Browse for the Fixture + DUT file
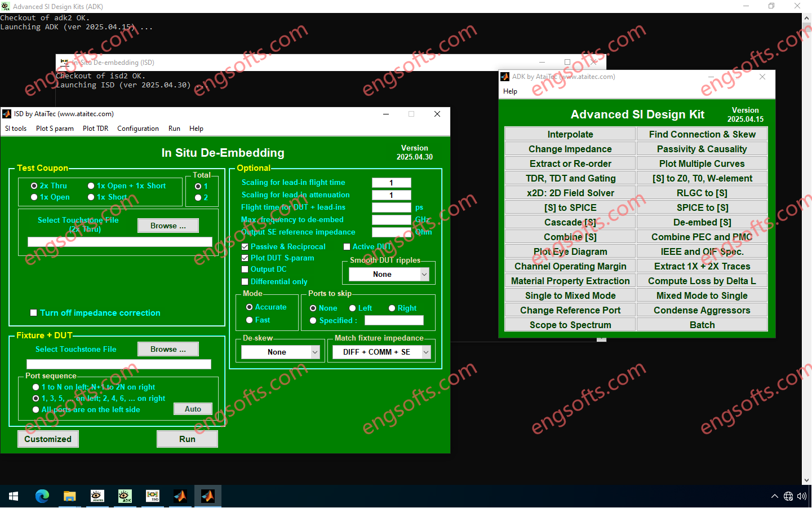The image size is (812, 508). (x=168, y=350)
